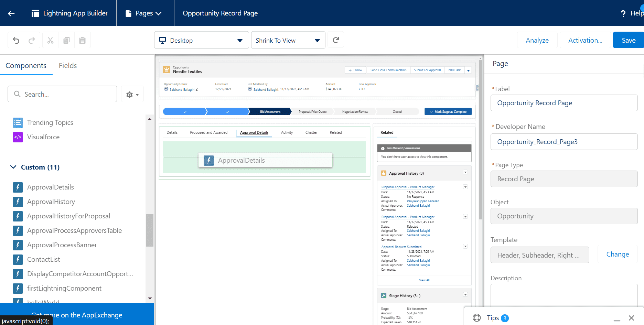Click into the Description text area
Viewport: 644px width, 325px height.
[x=564, y=295]
